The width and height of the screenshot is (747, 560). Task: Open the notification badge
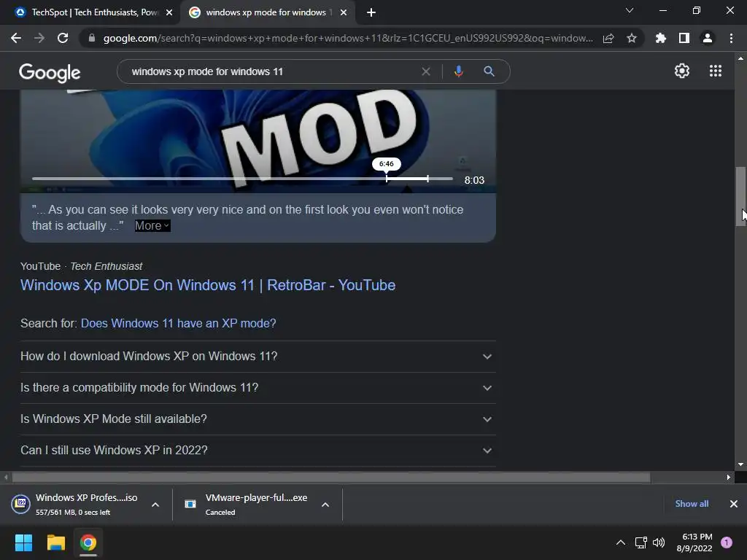[x=727, y=542]
